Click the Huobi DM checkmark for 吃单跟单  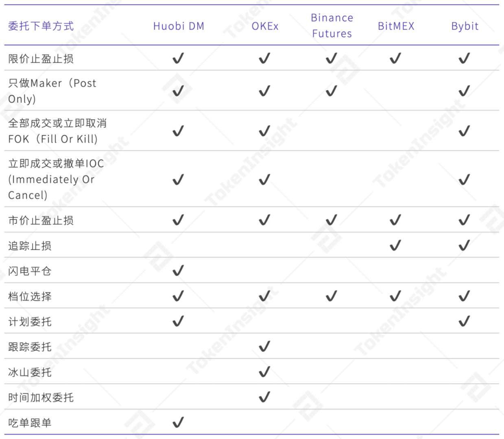click(178, 422)
